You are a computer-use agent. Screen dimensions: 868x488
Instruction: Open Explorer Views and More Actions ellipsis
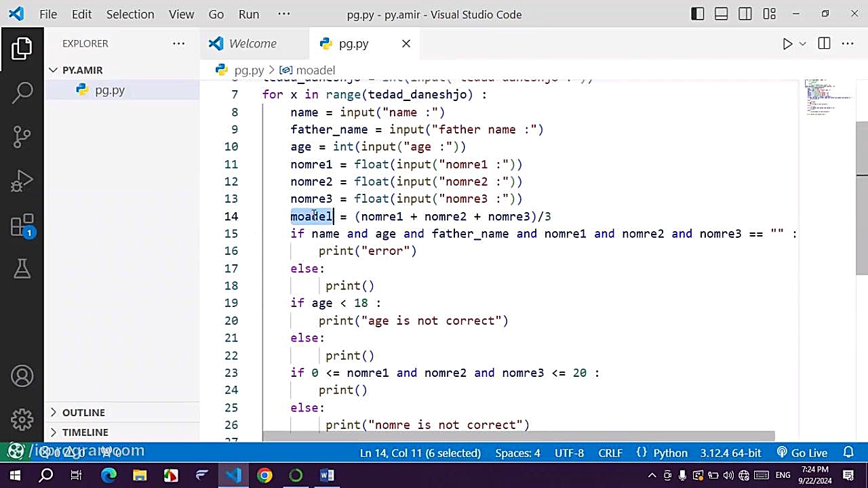178,43
